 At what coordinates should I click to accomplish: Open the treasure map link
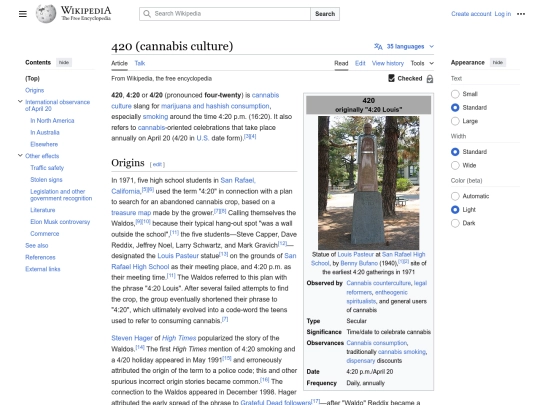131,212
